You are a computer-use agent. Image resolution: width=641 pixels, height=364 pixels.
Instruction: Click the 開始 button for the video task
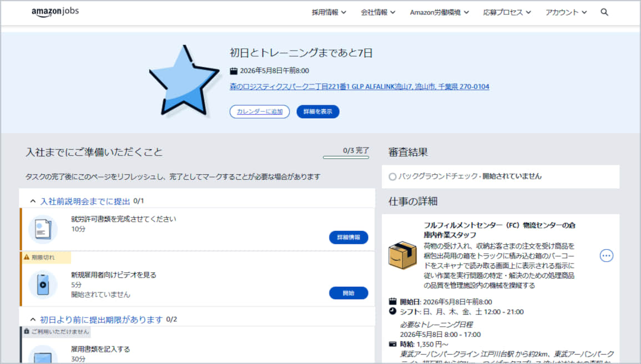(x=349, y=293)
